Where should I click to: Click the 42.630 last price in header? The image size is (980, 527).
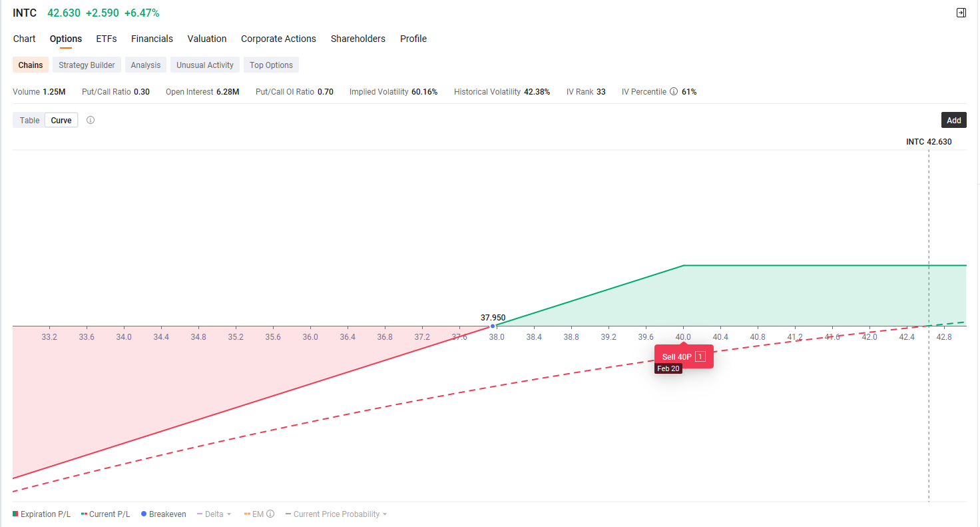tap(64, 13)
